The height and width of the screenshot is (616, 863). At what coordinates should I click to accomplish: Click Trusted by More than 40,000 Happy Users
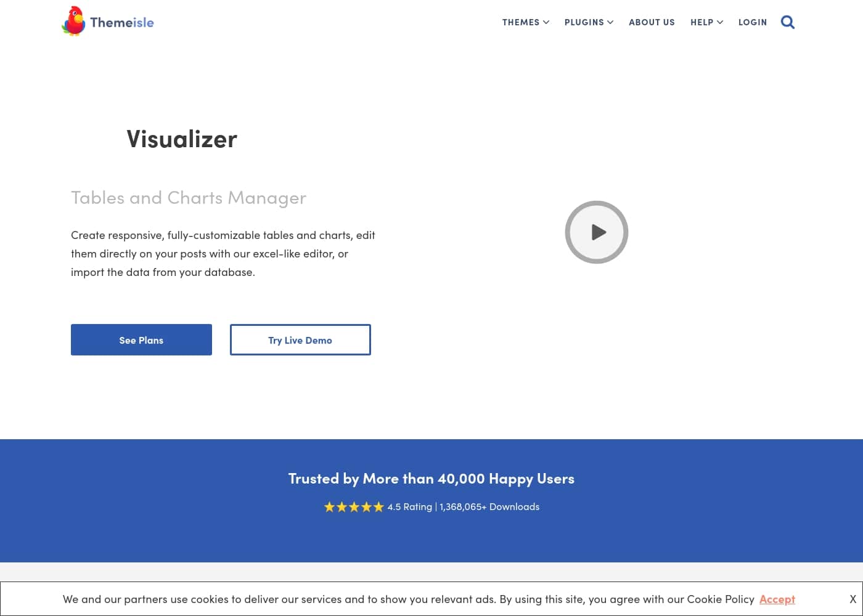[431, 479]
